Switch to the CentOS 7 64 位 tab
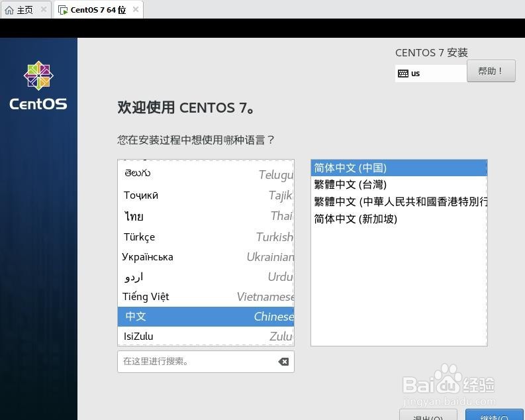This screenshot has width=525, height=420. [99, 10]
